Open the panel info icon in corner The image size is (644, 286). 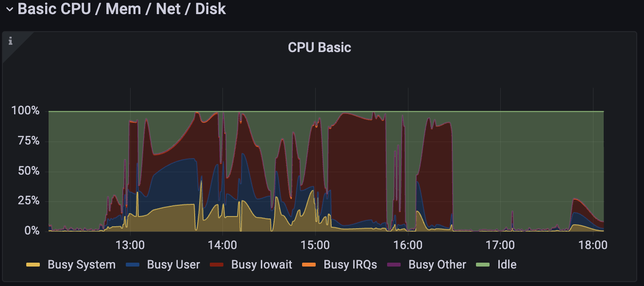11,41
